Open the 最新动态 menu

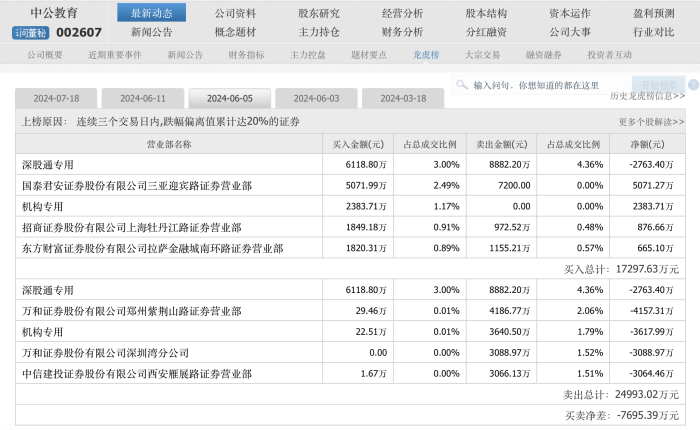(151, 13)
